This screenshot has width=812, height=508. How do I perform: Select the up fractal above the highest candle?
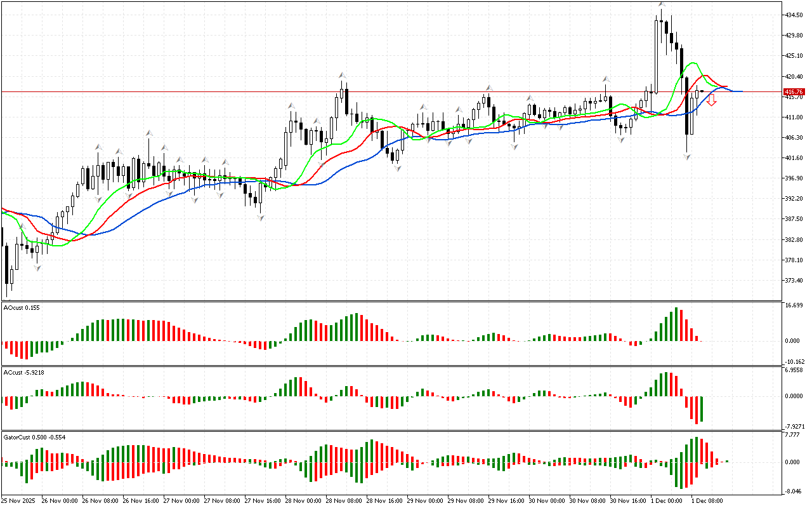tap(662, 4)
